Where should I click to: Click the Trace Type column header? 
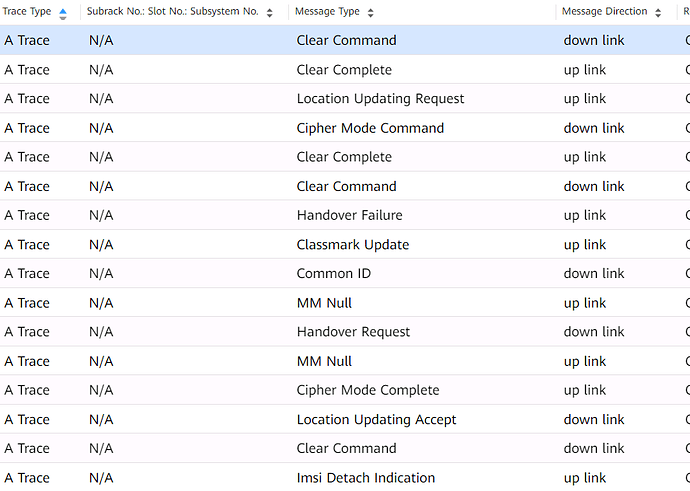pyautogui.click(x=27, y=11)
